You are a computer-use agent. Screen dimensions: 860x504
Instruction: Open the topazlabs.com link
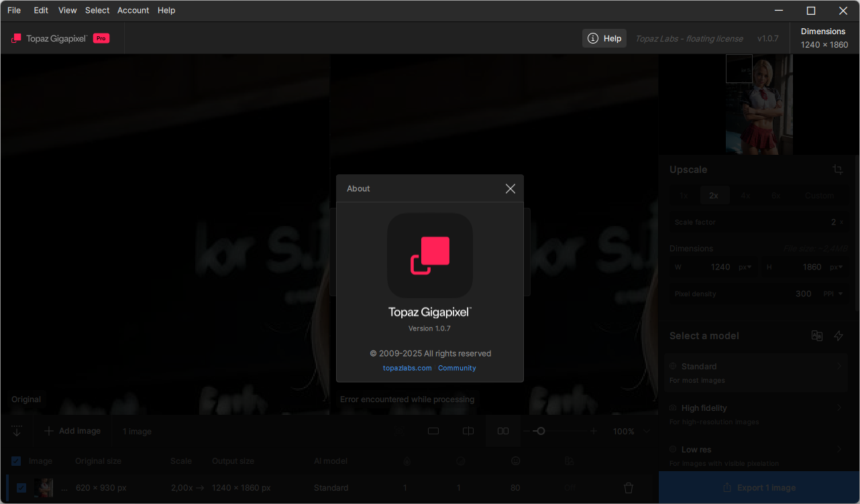coord(407,368)
